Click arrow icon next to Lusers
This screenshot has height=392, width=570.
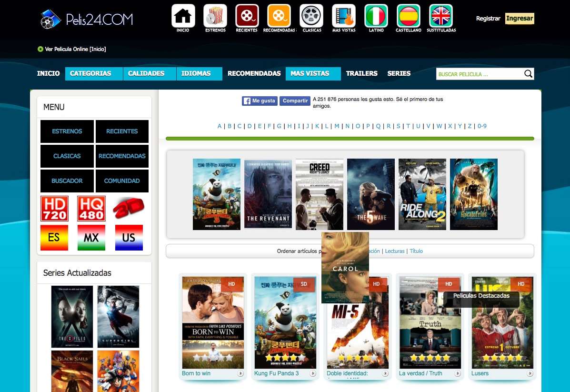coord(530,373)
